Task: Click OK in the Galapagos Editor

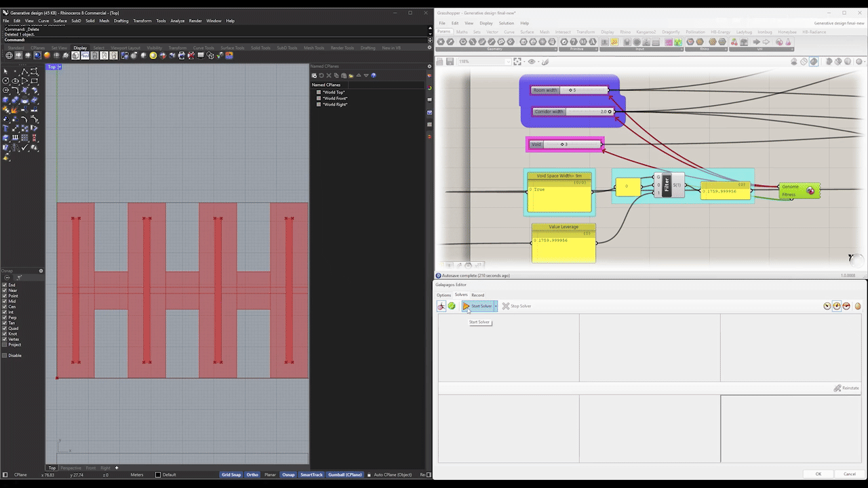Action: [818, 474]
